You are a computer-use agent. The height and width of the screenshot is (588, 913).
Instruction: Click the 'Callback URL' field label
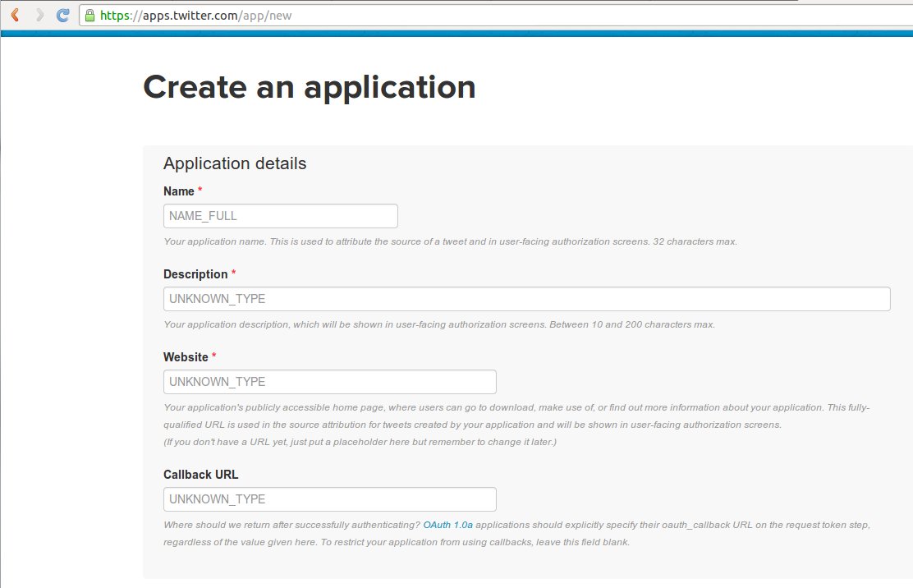pyautogui.click(x=201, y=475)
